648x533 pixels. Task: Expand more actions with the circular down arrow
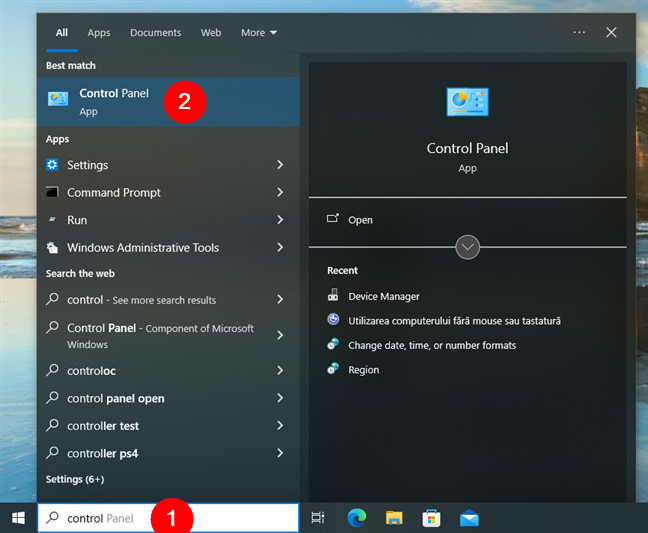pyautogui.click(x=467, y=247)
